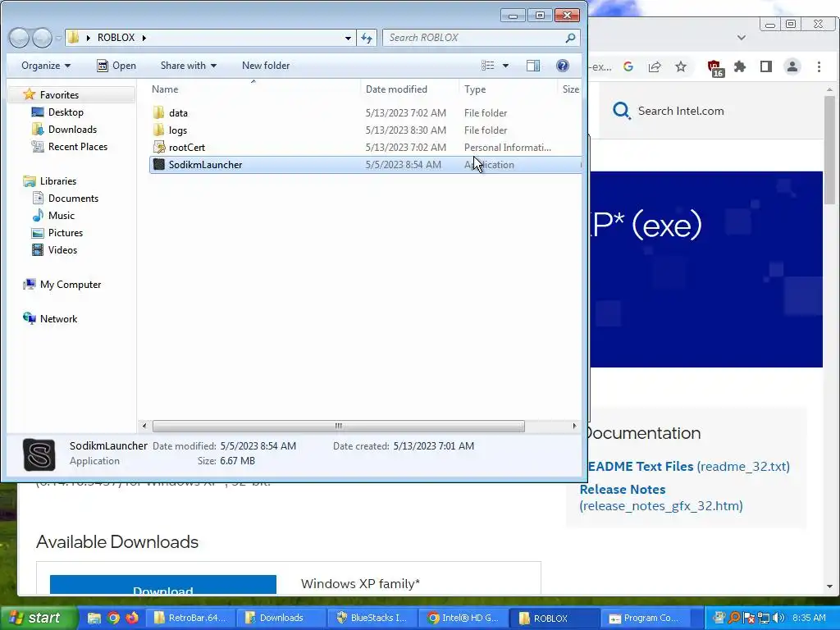Screen dimensions: 840x630
Task: Open Chrome's Extensions puzzle icon
Action: (x=740, y=66)
